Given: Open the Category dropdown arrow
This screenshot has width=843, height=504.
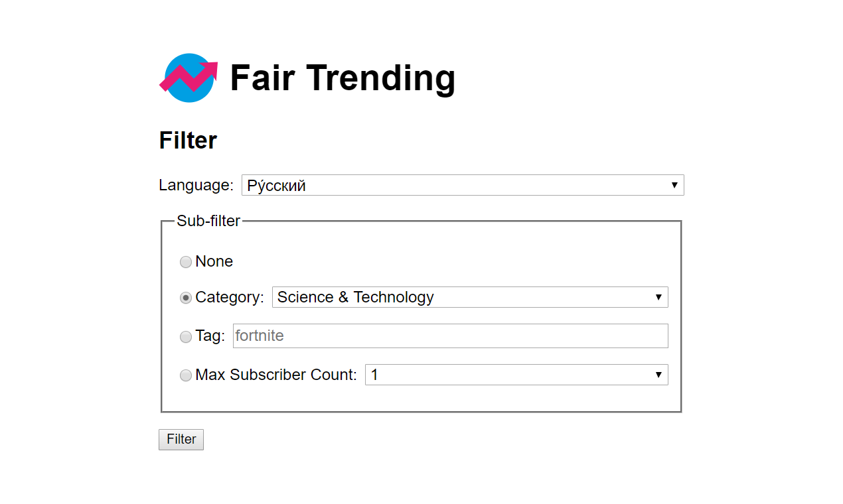Looking at the screenshot, I should click(658, 297).
